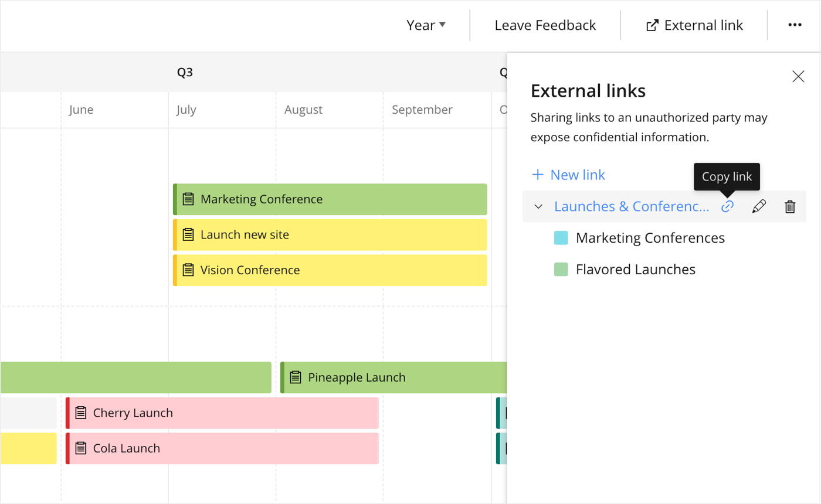Open the three-dots more options menu
The width and height of the screenshot is (821, 504).
[x=795, y=25]
